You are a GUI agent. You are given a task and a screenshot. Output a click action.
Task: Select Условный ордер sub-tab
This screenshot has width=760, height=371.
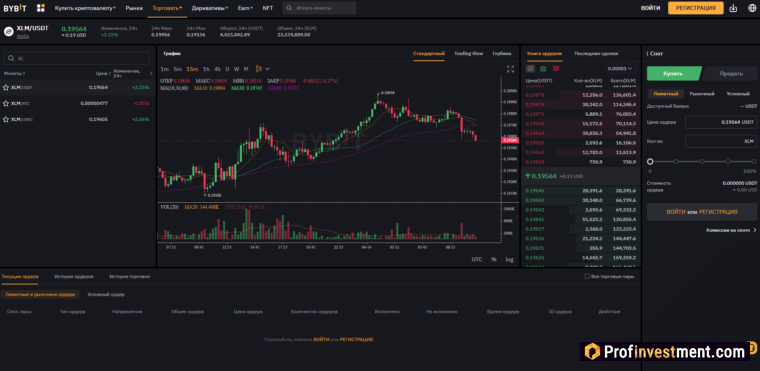pos(106,294)
